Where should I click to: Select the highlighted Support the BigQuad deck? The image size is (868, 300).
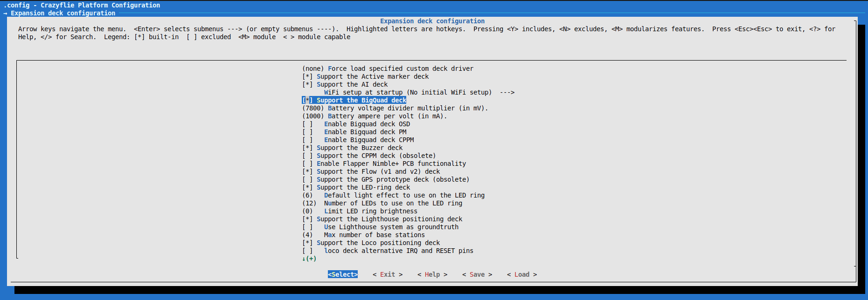[361, 100]
